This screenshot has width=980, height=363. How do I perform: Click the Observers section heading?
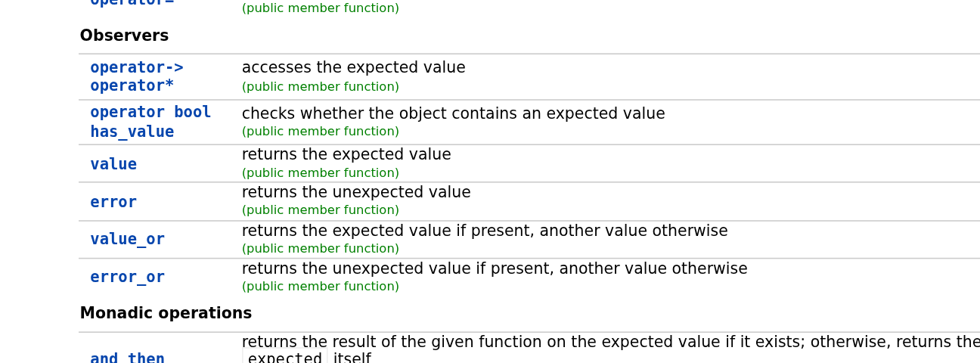click(x=124, y=36)
